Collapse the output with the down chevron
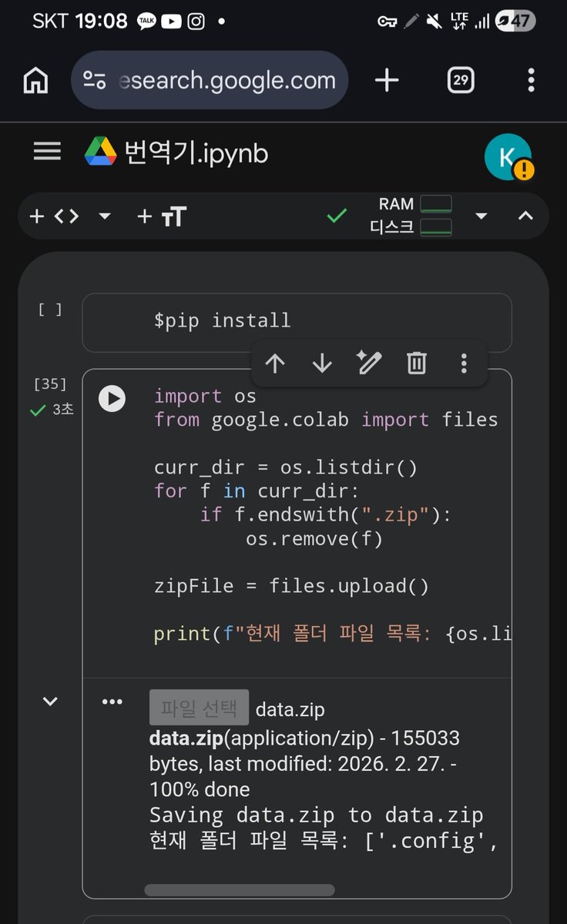 click(50, 701)
